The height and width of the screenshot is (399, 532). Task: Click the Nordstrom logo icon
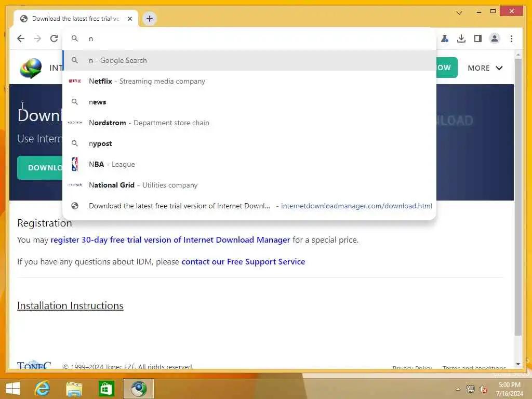(x=75, y=123)
